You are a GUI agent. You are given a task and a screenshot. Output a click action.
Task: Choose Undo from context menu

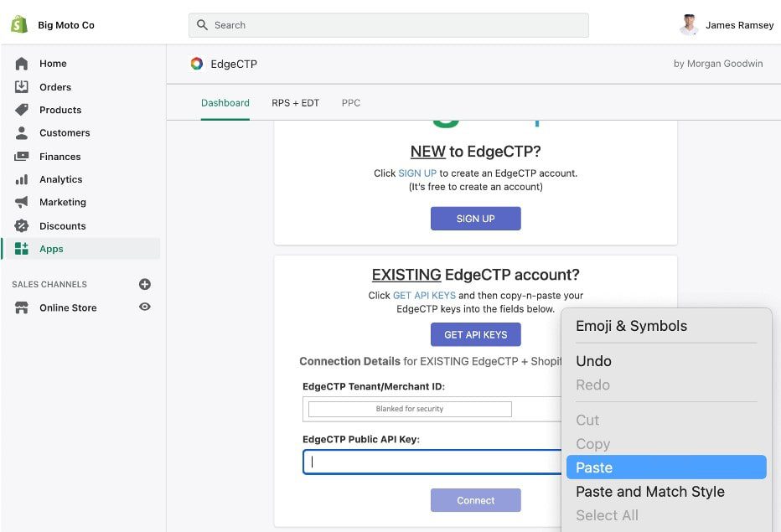pyautogui.click(x=666, y=361)
